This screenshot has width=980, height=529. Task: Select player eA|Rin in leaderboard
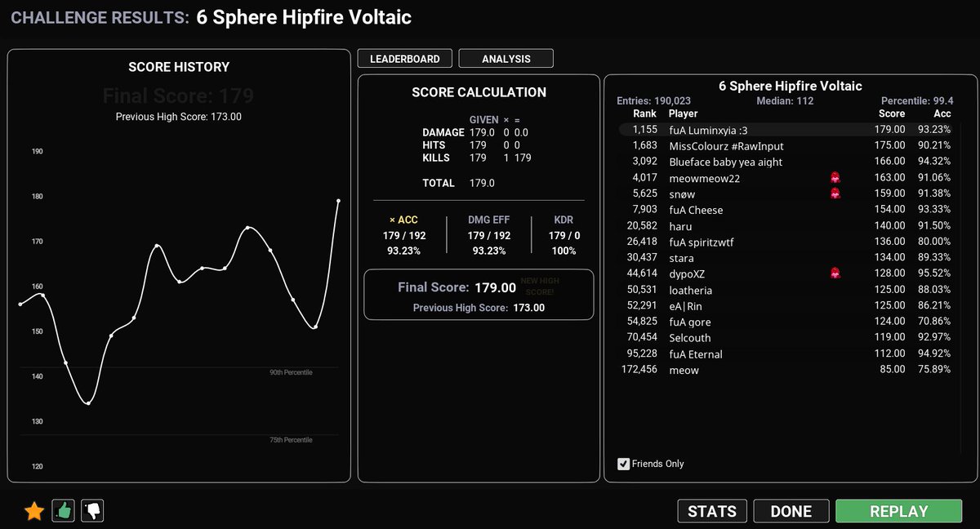685,306
